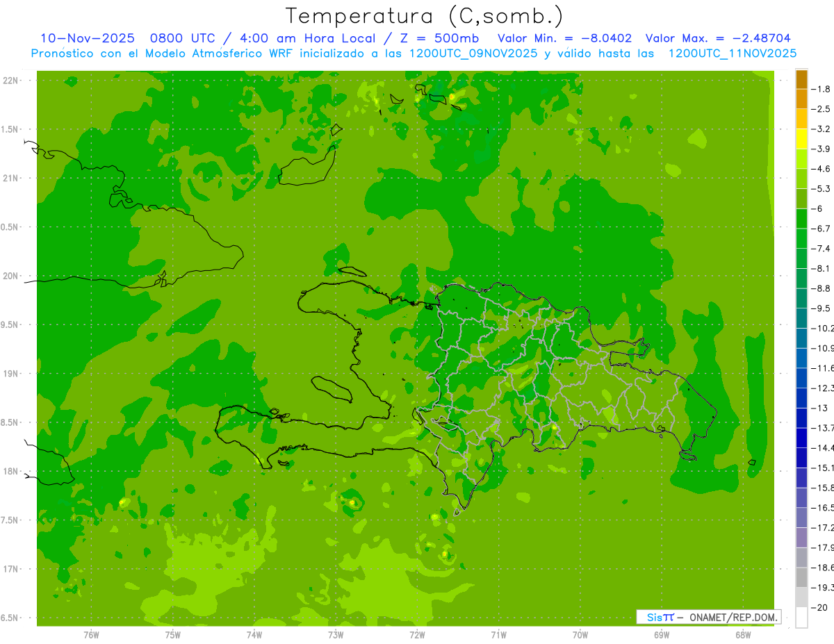Click the '70W' longitude label
This screenshot has width=834, height=644.
pos(580,634)
